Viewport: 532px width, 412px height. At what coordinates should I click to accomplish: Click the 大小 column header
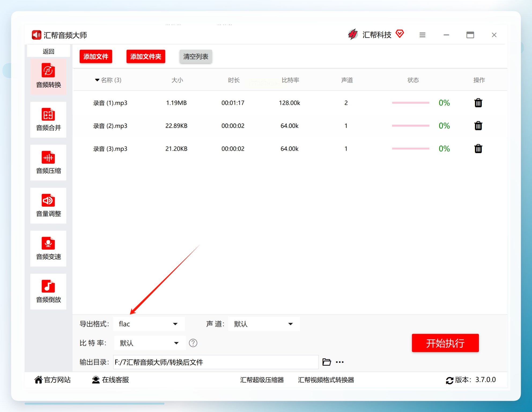coord(177,80)
